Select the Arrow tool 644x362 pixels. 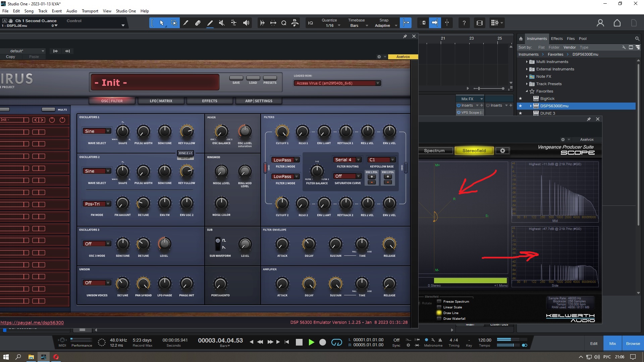pyautogui.click(x=161, y=23)
